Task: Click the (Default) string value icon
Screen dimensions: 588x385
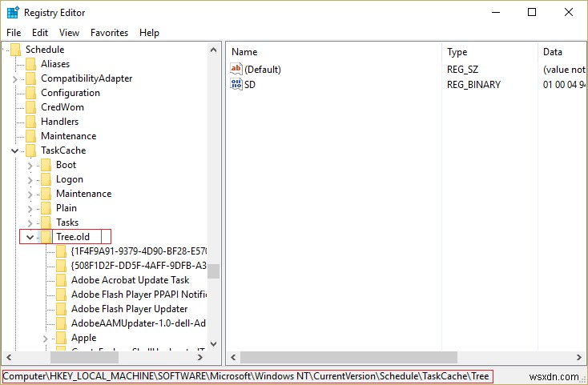Action: 236,69
